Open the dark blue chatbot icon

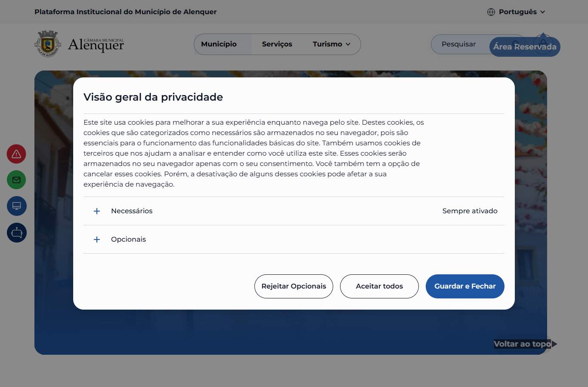coord(17,233)
